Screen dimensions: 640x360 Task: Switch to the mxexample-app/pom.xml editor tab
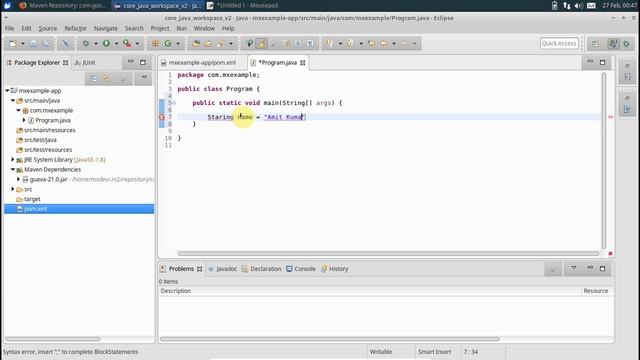(202, 62)
